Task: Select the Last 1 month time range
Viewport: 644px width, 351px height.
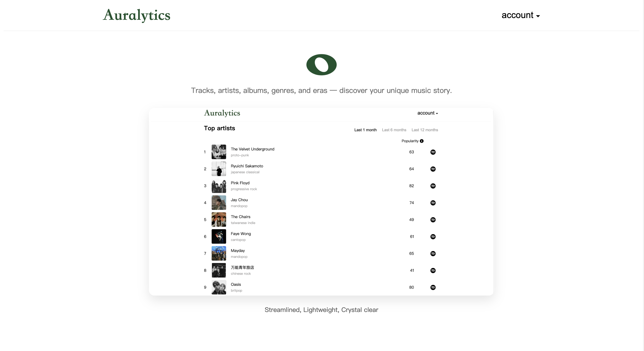Action: click(365, 130)
